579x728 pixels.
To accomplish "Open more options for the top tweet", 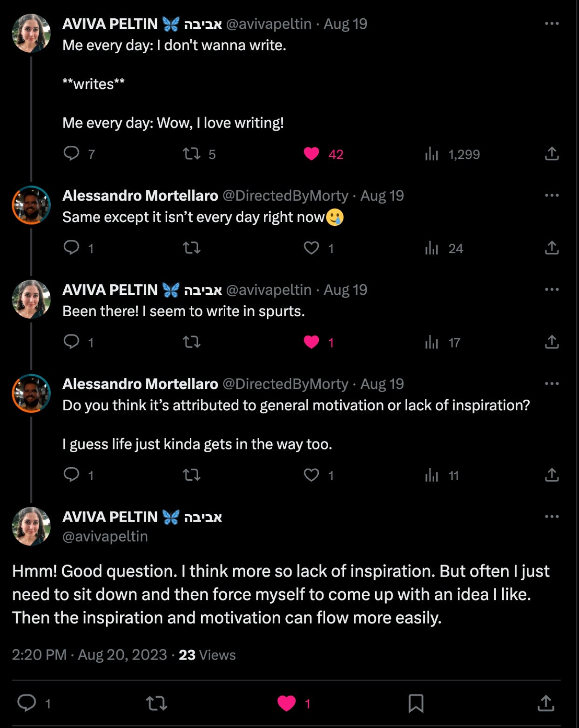I will coord(552,23).
